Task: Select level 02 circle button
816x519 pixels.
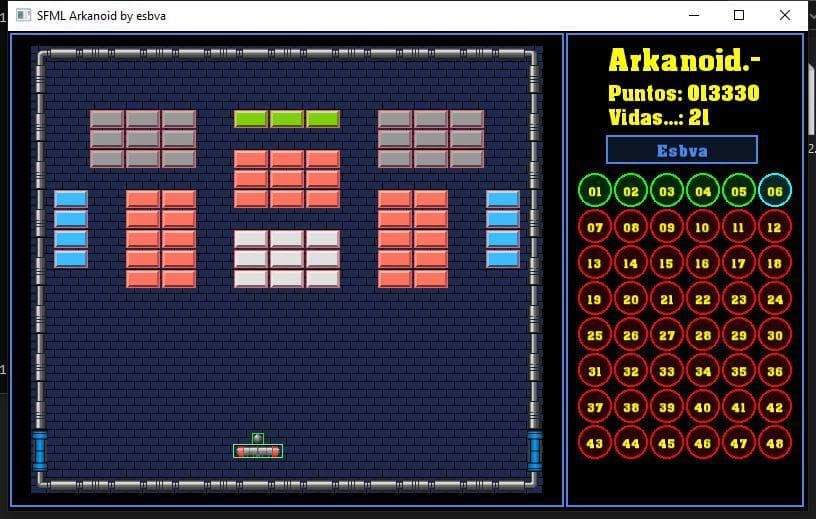Action: click(631, 191)
